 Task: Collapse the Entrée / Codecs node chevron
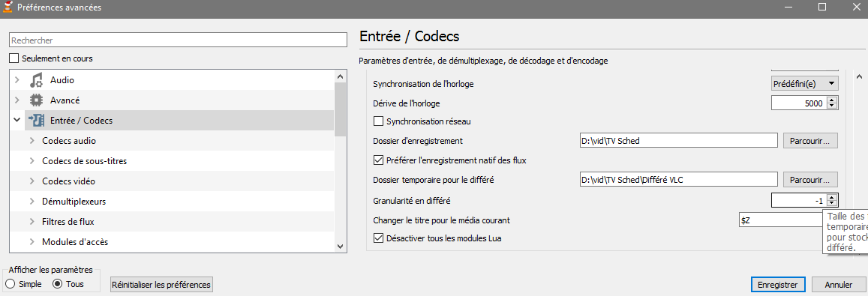tap(17, 120)
